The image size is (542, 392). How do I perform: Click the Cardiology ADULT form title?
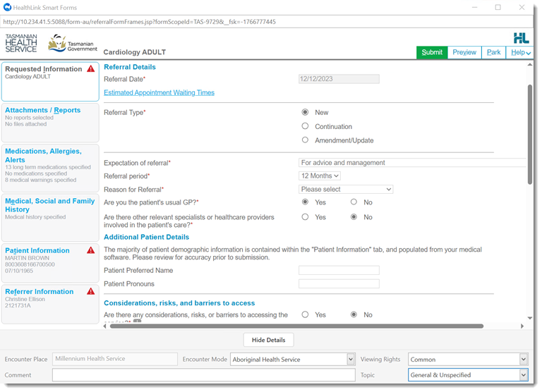tap(135, 52)
